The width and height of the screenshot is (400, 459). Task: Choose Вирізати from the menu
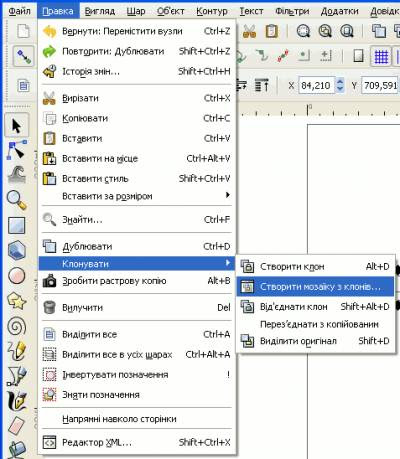click(136, 98)
